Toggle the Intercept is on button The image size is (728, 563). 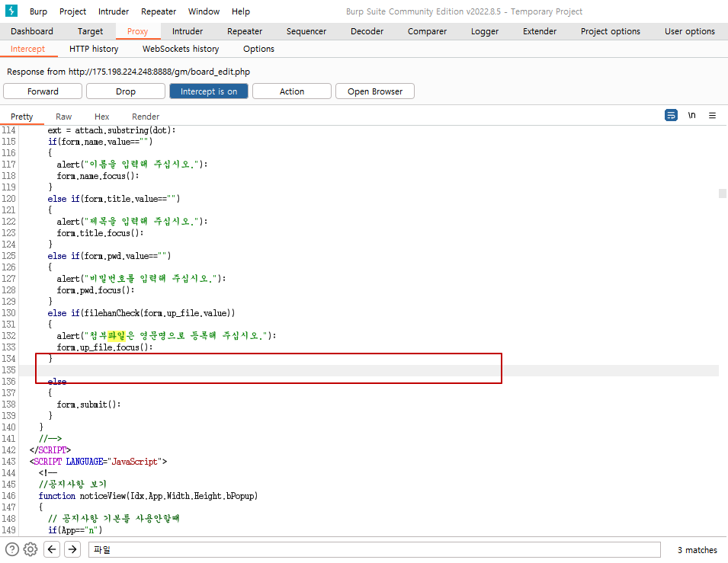[x=208, y=91]
